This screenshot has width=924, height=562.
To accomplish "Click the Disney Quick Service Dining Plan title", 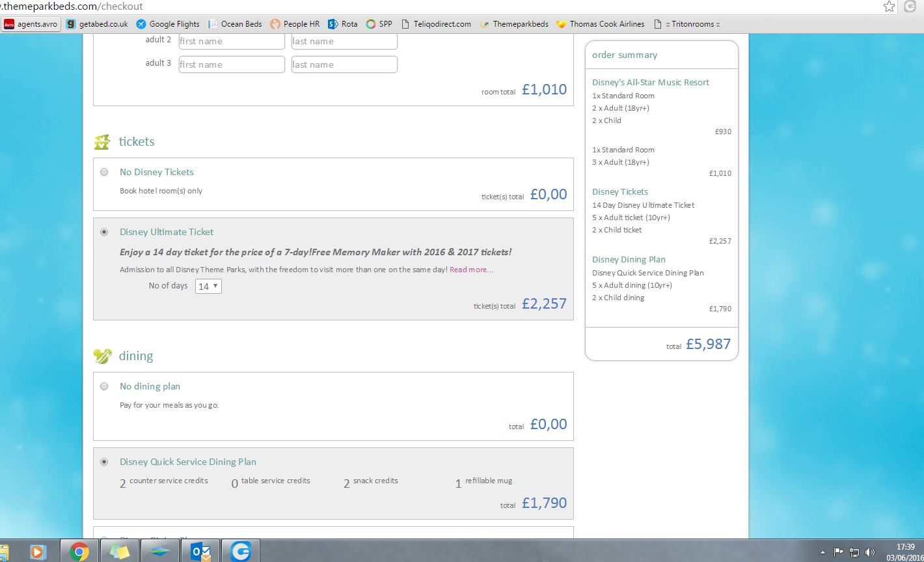I will pyautogui.click(x=188, y=462).
